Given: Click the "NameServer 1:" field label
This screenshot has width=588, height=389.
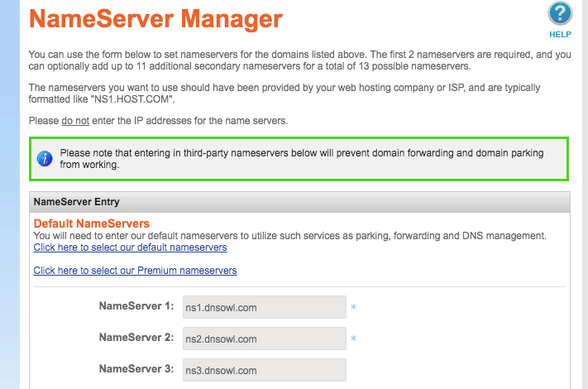Looking at the screenshot, I should pos(136,306).
